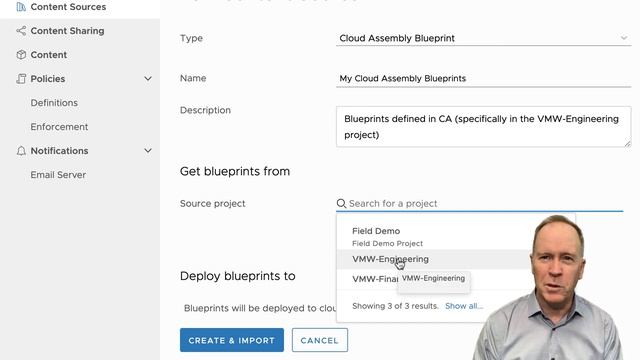Image resolution: width=640 pixels, height=360 pixels.
Task: Collapse the Policies section chevron
Action: pos(148,78)
